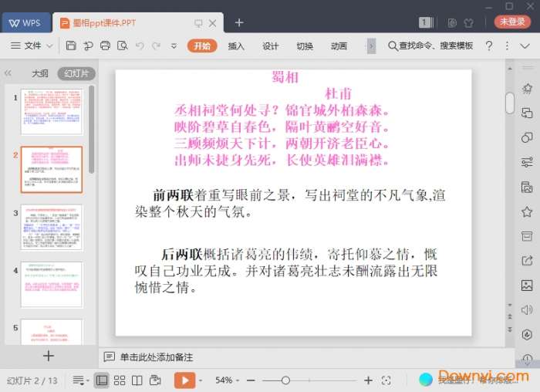Zoom out with the minus button

[251, 380]
